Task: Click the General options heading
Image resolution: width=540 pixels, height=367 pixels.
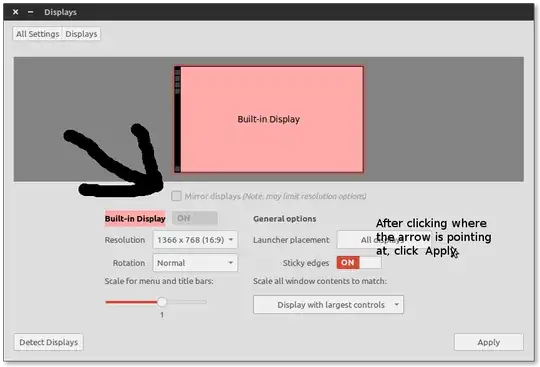Action: tap(284, 219)
